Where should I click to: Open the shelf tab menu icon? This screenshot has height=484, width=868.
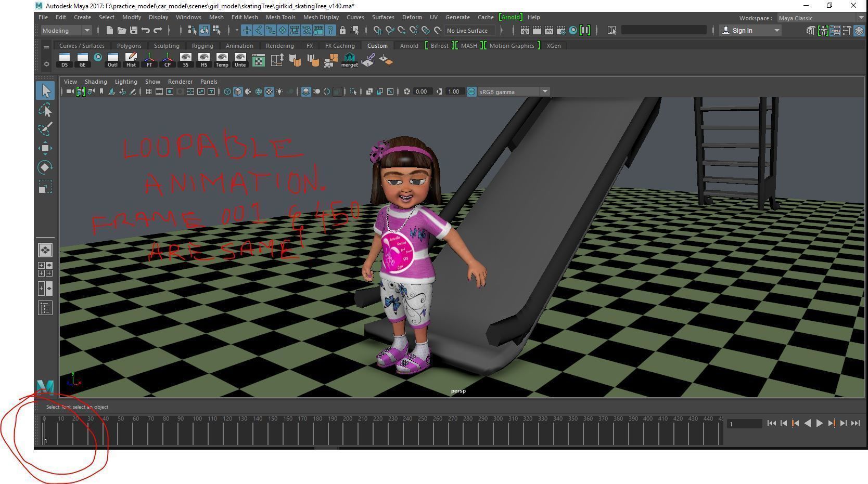coord(46,47)
